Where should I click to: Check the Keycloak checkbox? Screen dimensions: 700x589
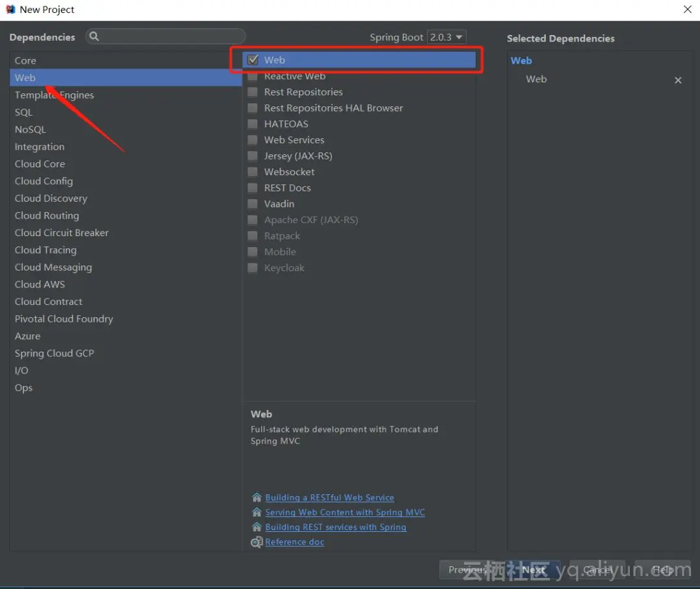253,268
